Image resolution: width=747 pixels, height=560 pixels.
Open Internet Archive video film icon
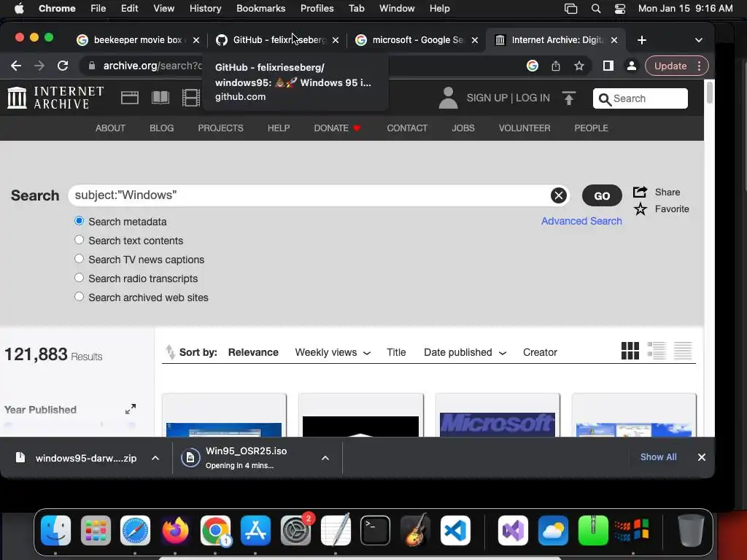(x=191, y=98)
